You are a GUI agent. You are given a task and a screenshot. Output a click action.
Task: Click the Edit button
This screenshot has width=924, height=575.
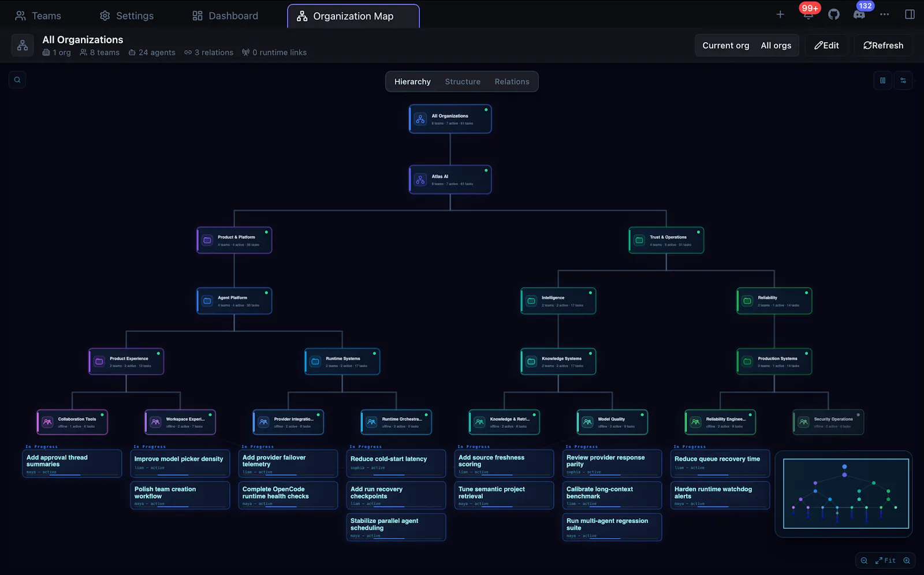pyautogui.click(x=826, y=46)
